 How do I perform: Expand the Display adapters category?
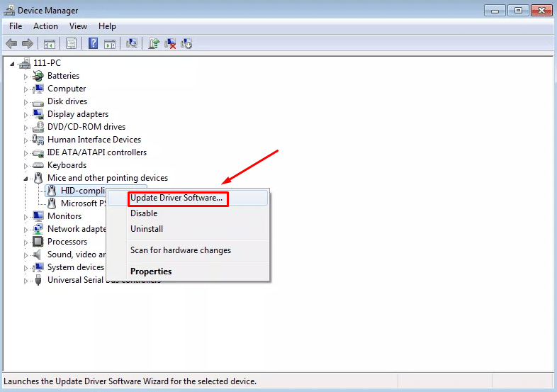[x=26, y=114]
